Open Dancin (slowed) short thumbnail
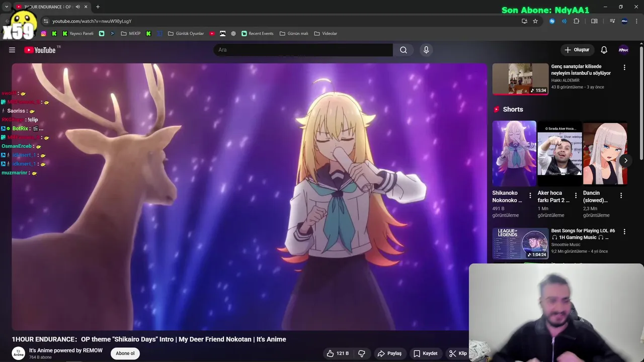This screenshot has height=362, width=644. (605, 153)
